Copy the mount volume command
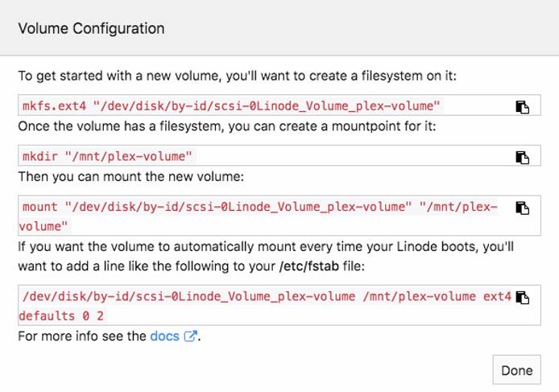 tap(522, 208)
